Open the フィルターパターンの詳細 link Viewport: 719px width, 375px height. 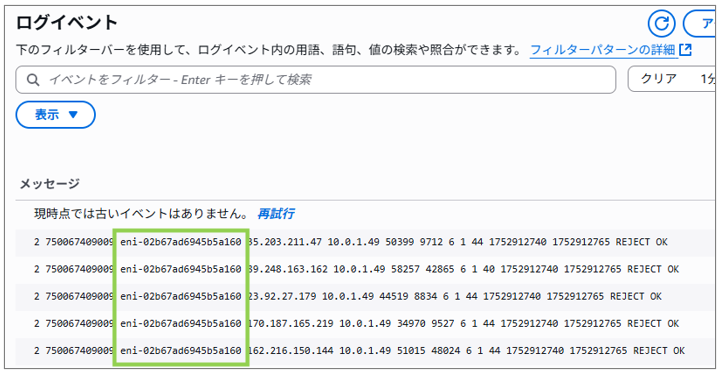(x=603, y=50)
